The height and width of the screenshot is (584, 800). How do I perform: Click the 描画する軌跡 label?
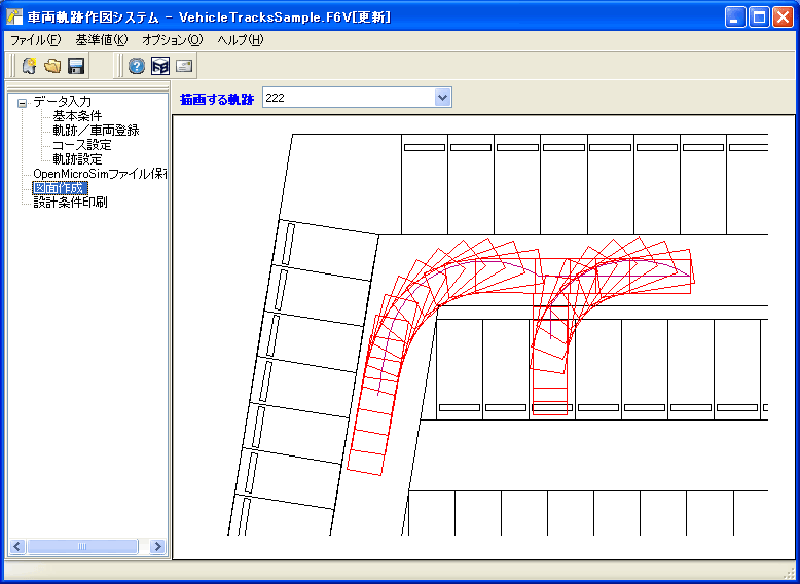217,99
